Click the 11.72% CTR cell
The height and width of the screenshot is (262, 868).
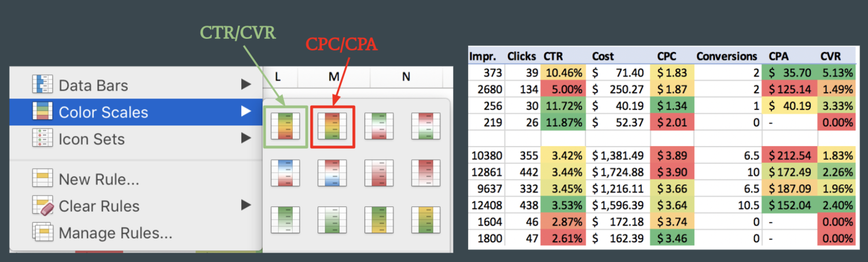coord(562,105)
